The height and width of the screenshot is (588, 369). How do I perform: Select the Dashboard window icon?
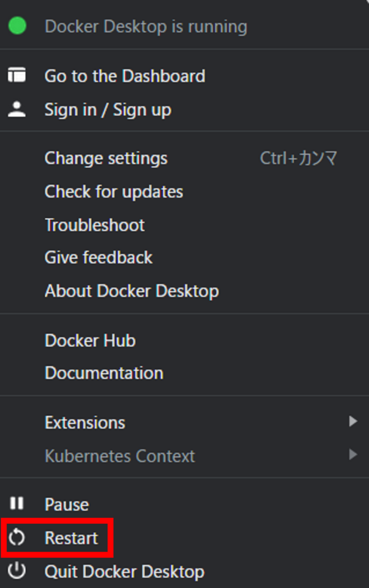coord(16,75)
